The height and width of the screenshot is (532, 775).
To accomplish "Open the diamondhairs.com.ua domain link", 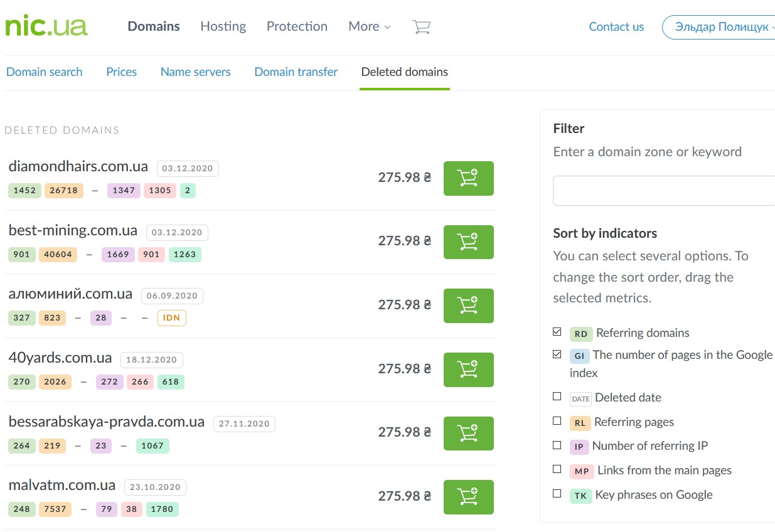I will pyautogui.click(x=78, y=167).
